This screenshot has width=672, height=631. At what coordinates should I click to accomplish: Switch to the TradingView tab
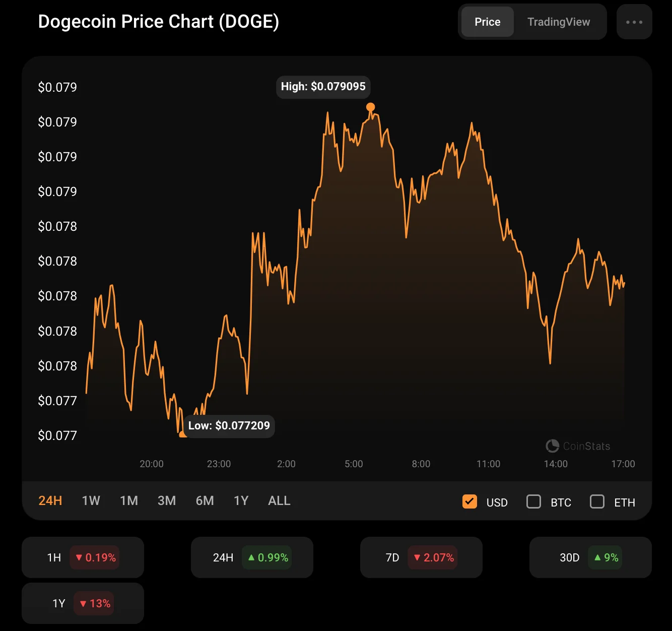point(558,22)
